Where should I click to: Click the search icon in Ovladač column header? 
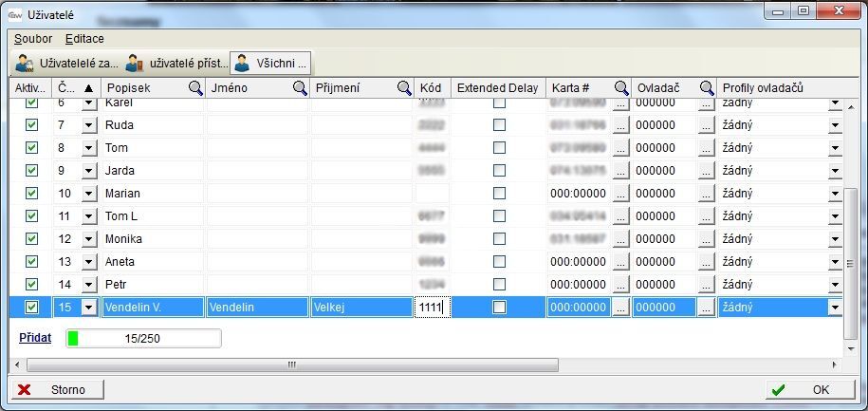click(707, 88)
